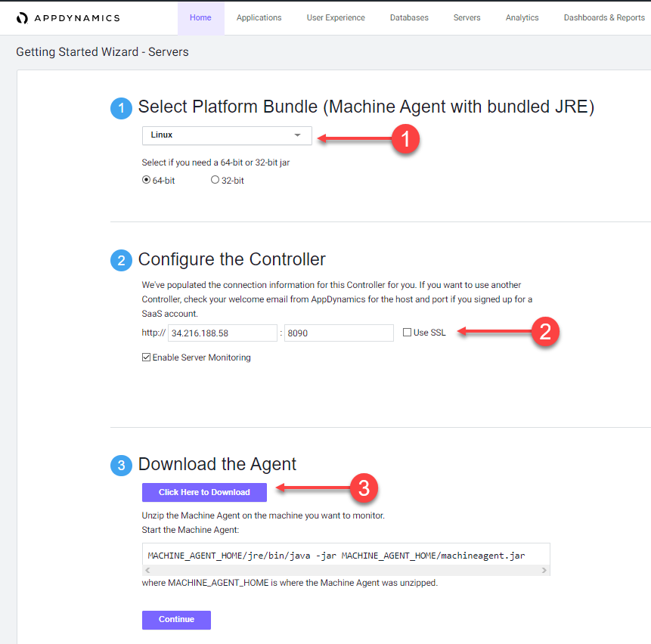Click Here to Download button
This screenshot has height=644, width=651.
[204, 492]
